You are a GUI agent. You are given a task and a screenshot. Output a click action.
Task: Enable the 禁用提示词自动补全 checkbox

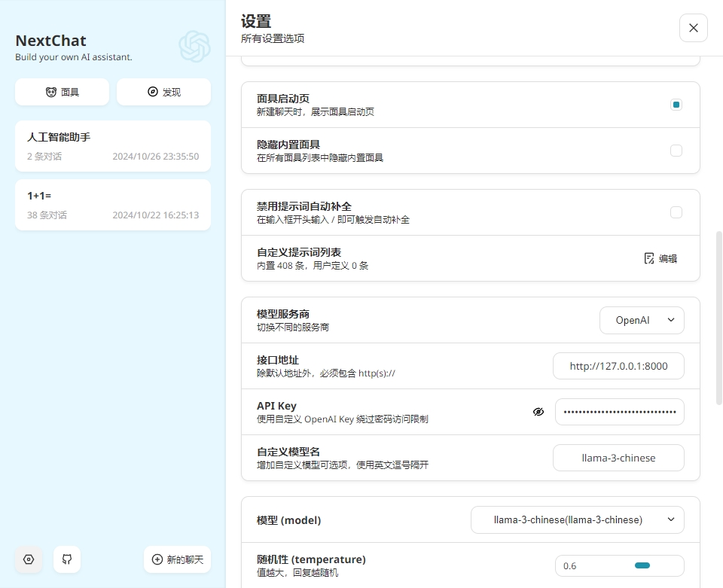676,212
